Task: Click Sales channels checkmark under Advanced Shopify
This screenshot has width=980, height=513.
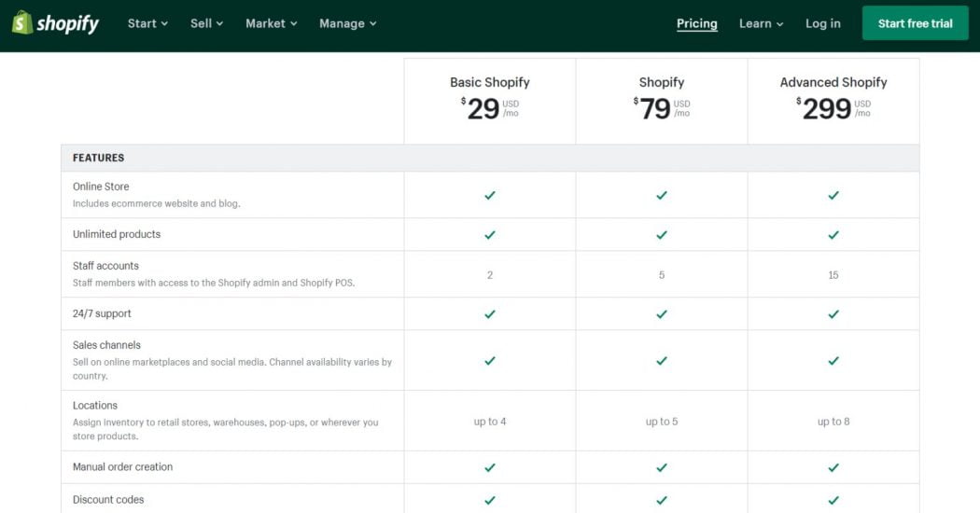Action: coord(833,361)
